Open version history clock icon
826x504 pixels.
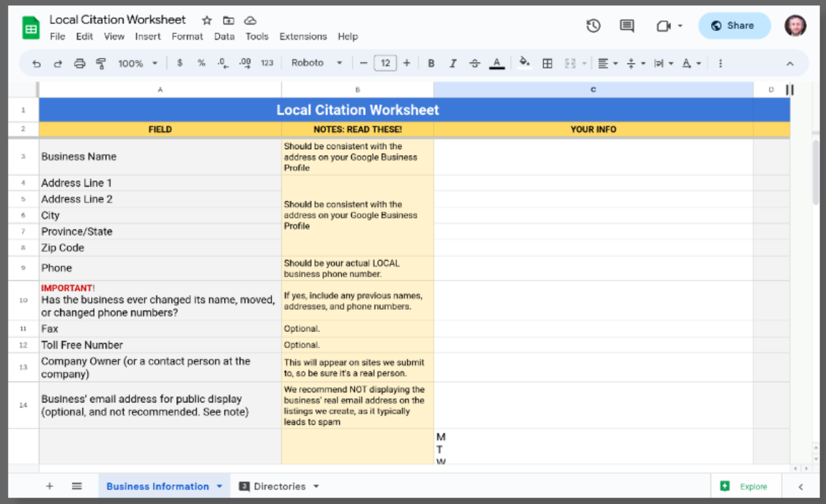pos(593,26)
